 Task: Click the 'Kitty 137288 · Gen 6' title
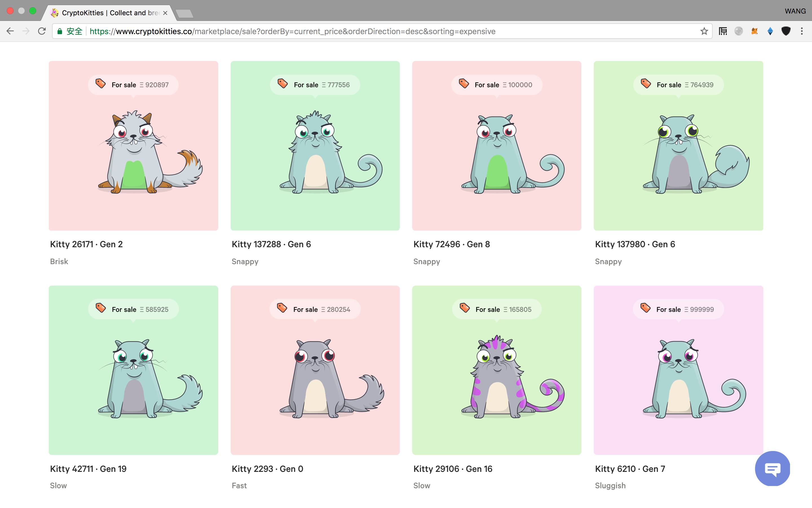[271, 244]
